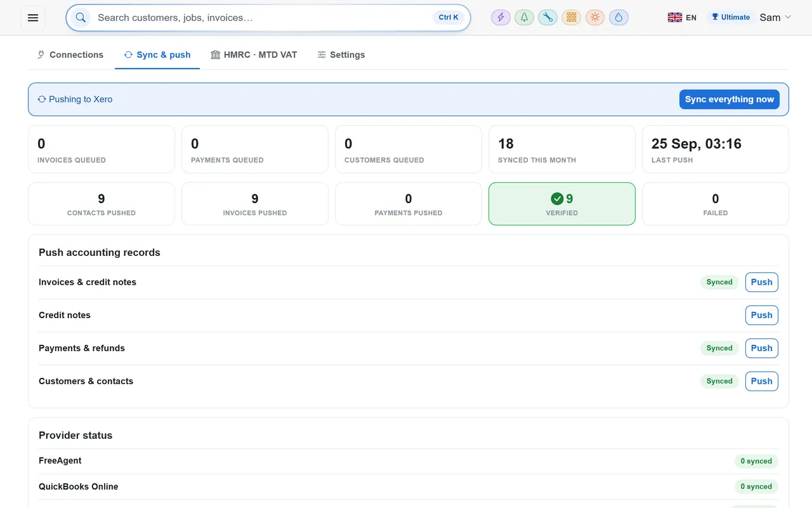Viewport: 812px width, 508px height.
Task: Open the hamburger navigation menu
Action: [x=33, y=18]
